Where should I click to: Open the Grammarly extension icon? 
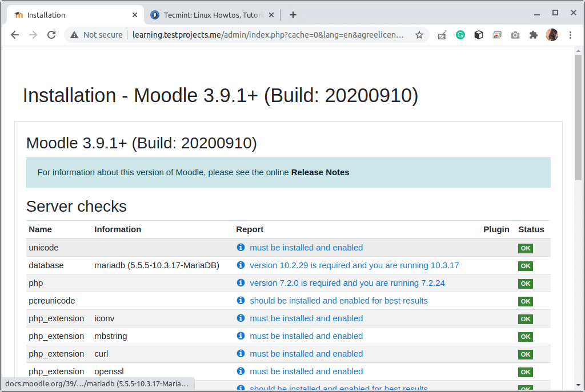point(460,35)
